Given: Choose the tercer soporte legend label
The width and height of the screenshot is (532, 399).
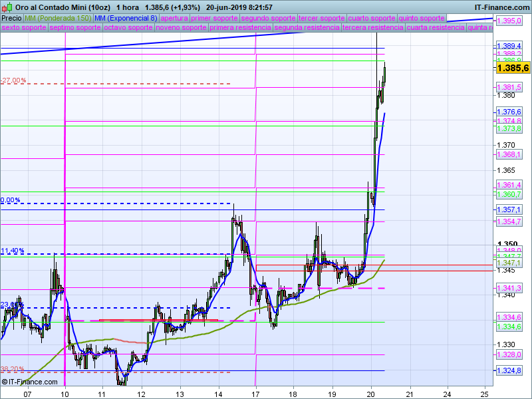Looking at the screenshot, I should click(322, 19).
